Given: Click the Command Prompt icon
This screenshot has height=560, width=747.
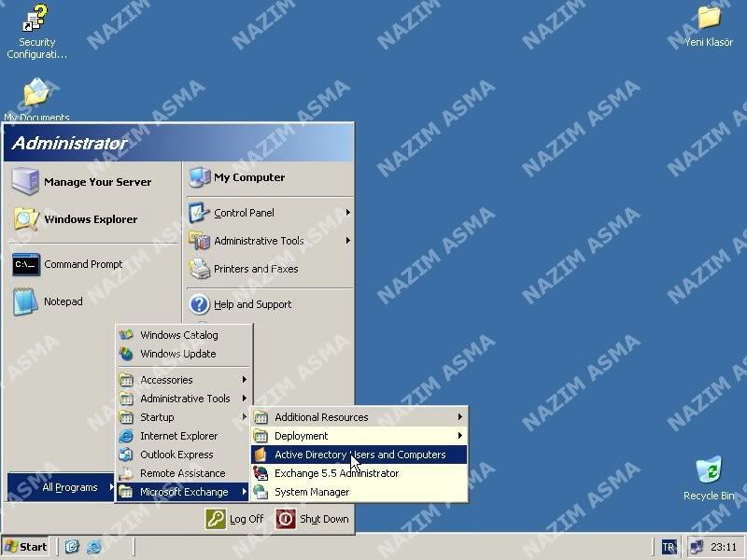Looking at the screenshot, I should (26, 264).
